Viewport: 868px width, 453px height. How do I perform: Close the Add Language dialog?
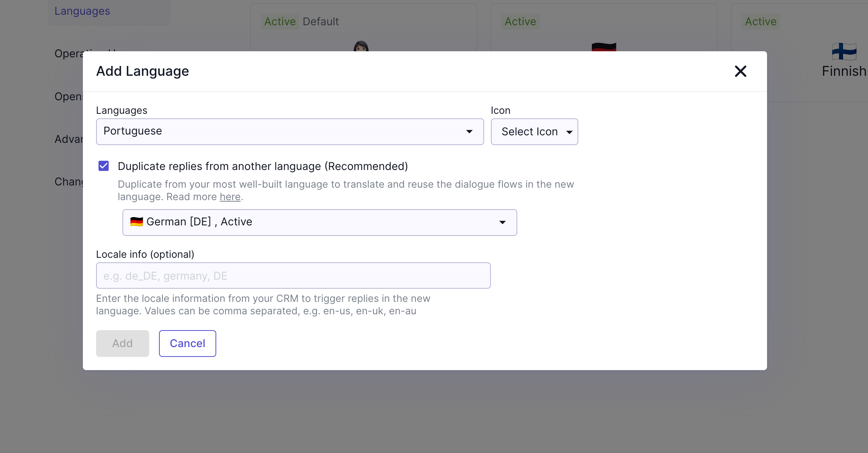[x=740, y=71]
